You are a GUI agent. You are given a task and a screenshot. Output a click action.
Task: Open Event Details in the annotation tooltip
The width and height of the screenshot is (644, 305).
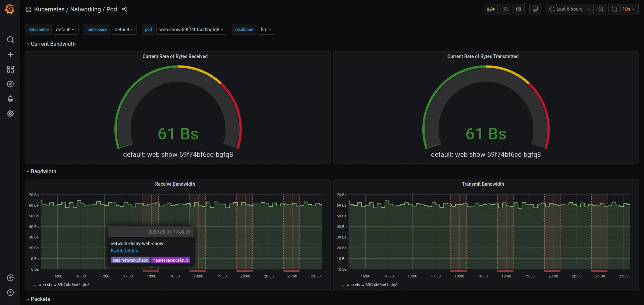coord(124,251)
